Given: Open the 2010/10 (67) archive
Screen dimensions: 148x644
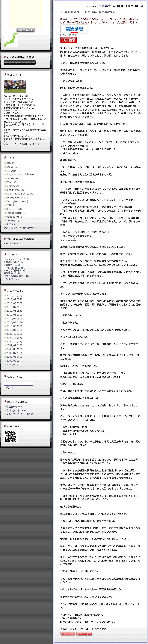Looking at the screenshot, I should click(x=14, y=295).
